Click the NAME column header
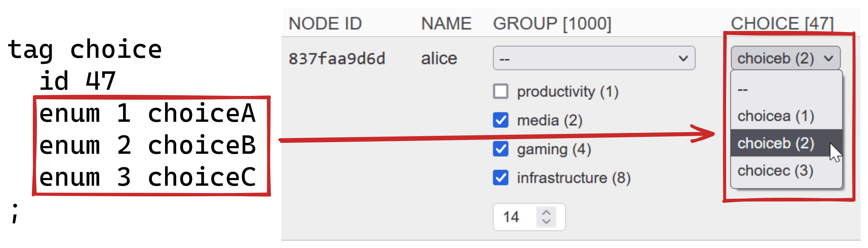868x248 pixels. pyautogui.click(x=446, y=23)
